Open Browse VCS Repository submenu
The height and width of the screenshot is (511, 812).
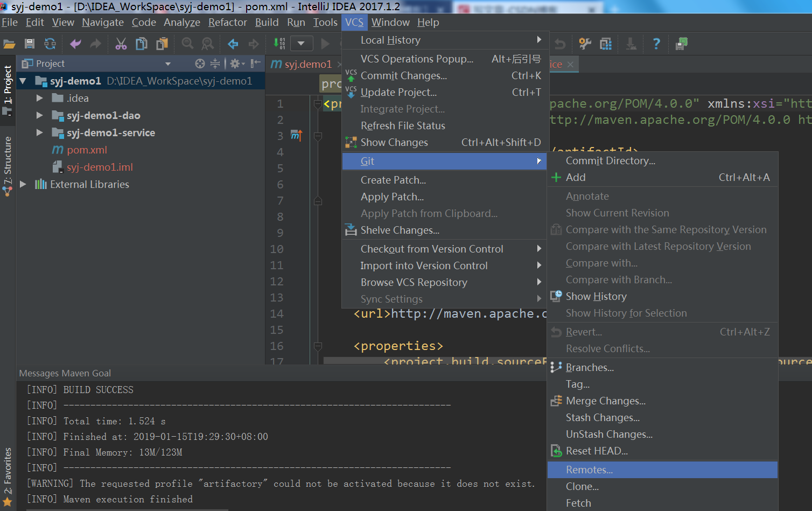445,282
